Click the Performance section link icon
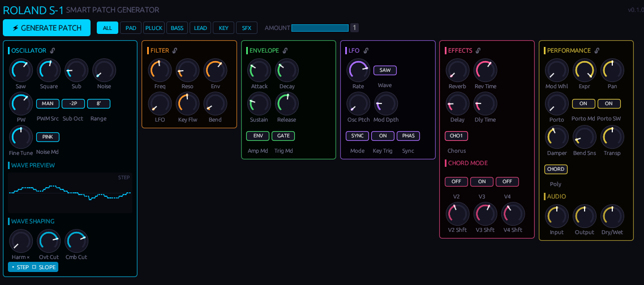 pyautogui.click(x=597, y=50)
